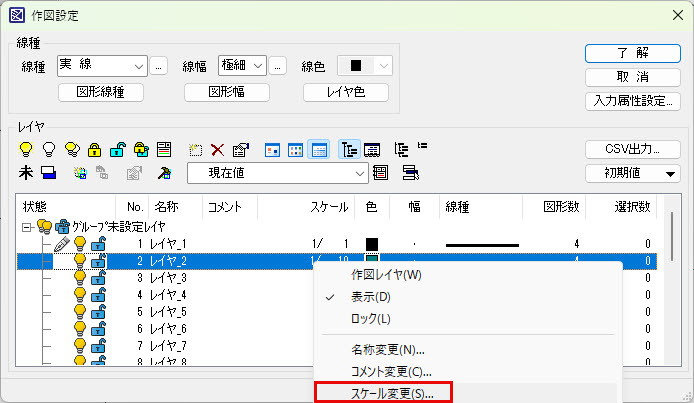The width and height of the screenshot is (694, 403).
Task: Click the 未 unset layer icon
Action: click(x=26, y=173)
